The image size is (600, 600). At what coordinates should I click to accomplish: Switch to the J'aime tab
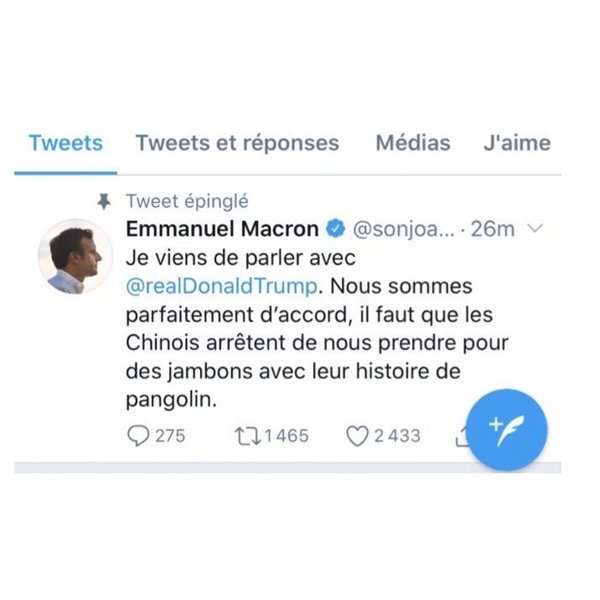tap(516, 143)
